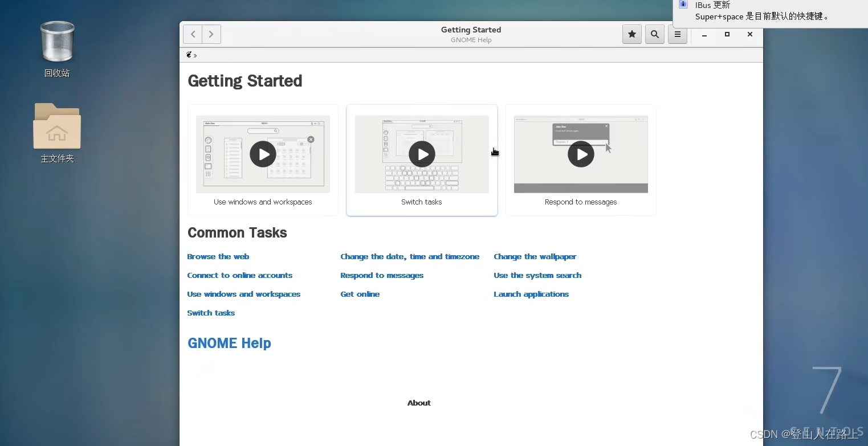Open Change the wallpaper link

click(535, 256)
